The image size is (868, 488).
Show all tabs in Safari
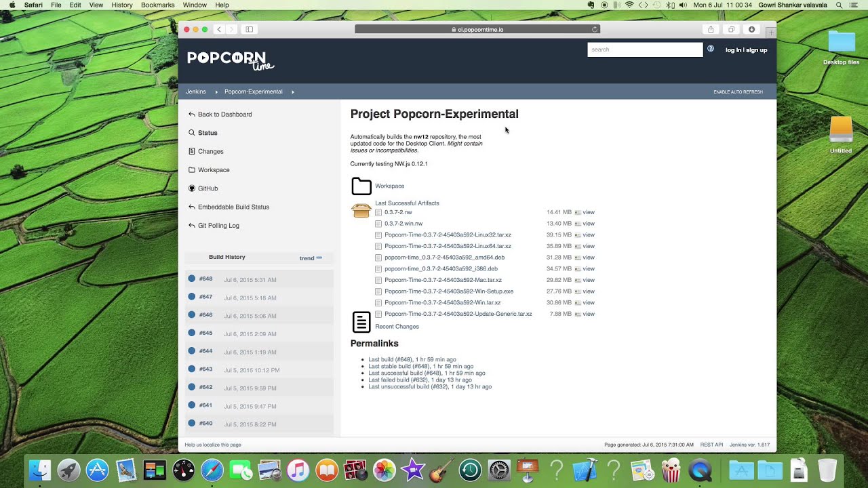pos(731,29)
